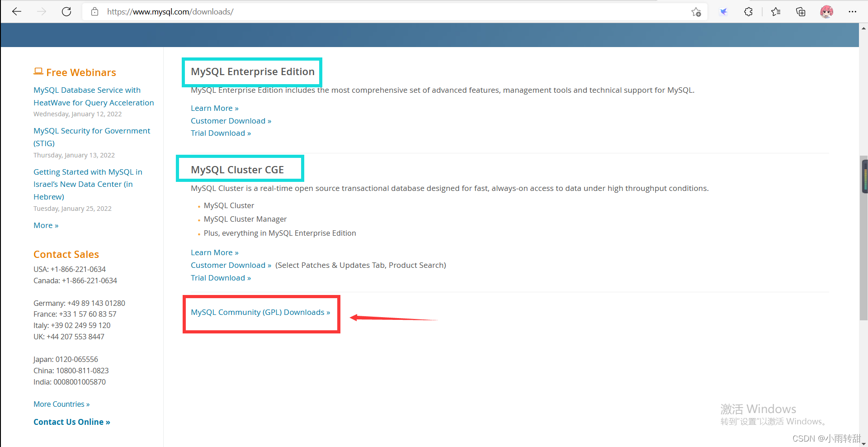Select the 'Canada: +1-866-221-0634' phone text
Screen dimensions: 868x447
coord(75,281)
